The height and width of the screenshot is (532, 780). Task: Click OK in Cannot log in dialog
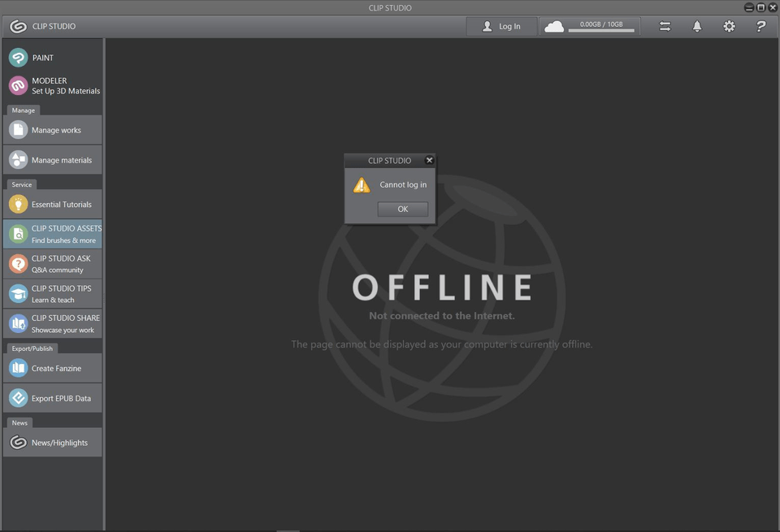pos(402,210)
